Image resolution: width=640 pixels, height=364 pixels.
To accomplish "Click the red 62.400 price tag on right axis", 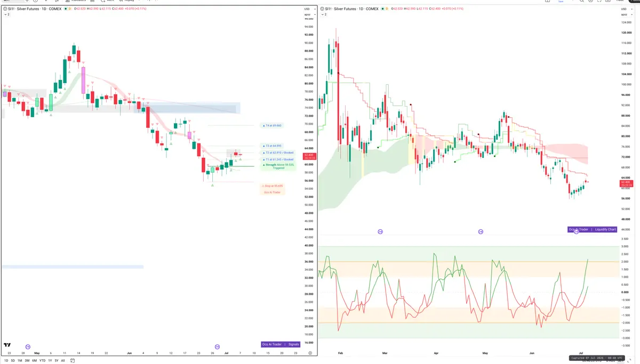I will click(626, 184).
